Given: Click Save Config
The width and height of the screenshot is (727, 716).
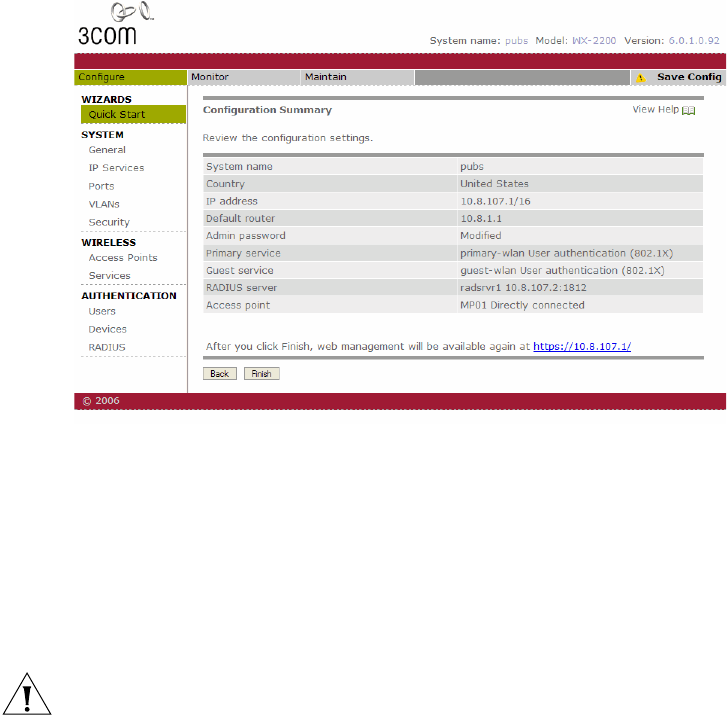Looking at the screenshot, I should point(689,77).
